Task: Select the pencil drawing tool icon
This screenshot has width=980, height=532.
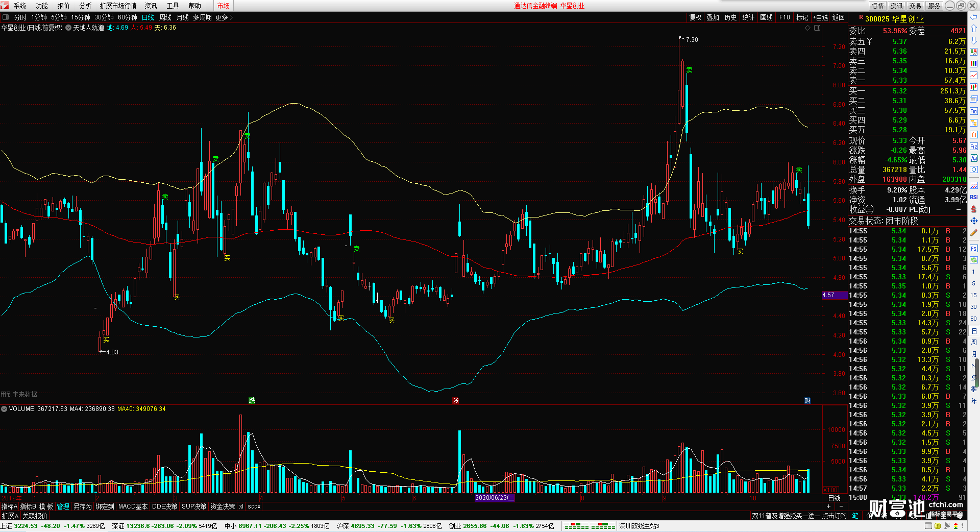Action: click(x=974, y=232)
